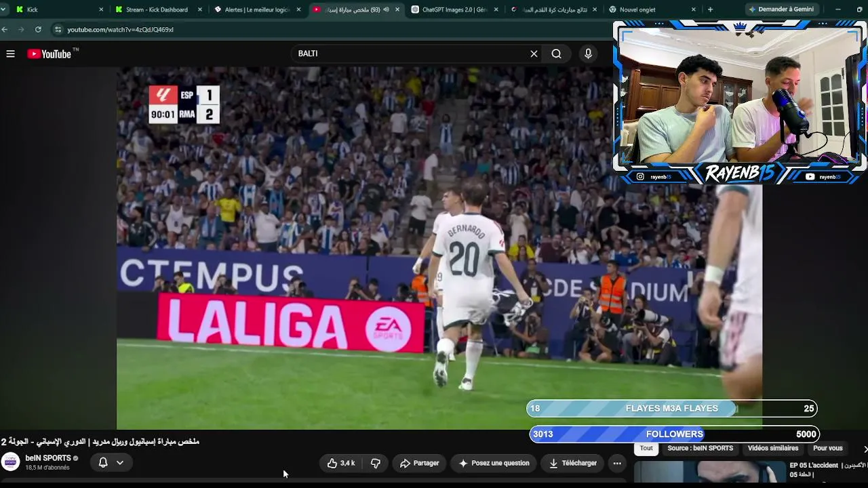Dislike the video with thumbs down
Image resolution: width=868 pixels, height=488 pixels.
click(x=375, y=463)
